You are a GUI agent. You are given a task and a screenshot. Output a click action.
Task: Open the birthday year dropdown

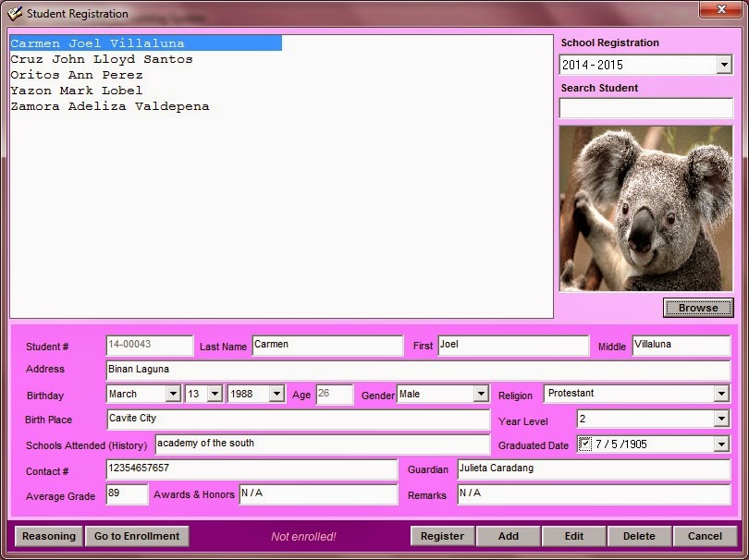coord(277,394)
